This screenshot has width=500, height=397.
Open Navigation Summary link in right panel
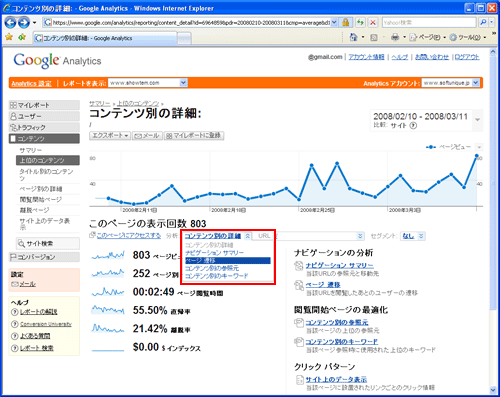339,265
